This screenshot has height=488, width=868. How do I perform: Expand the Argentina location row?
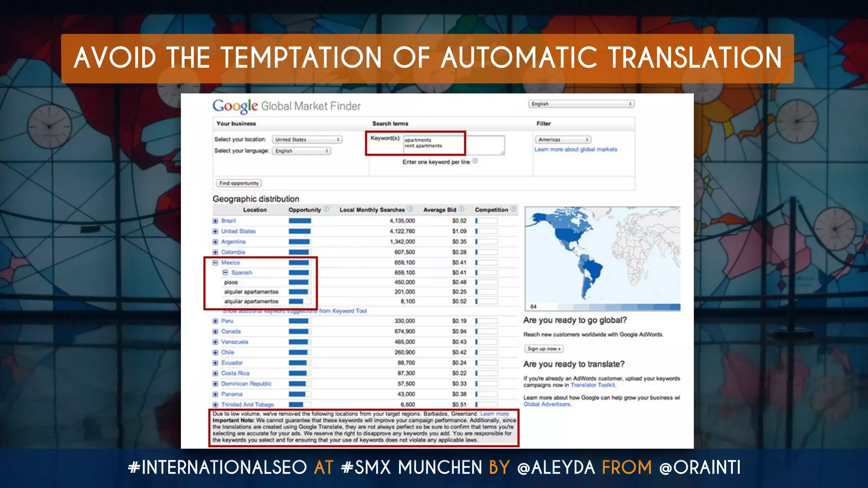(215, 242)
